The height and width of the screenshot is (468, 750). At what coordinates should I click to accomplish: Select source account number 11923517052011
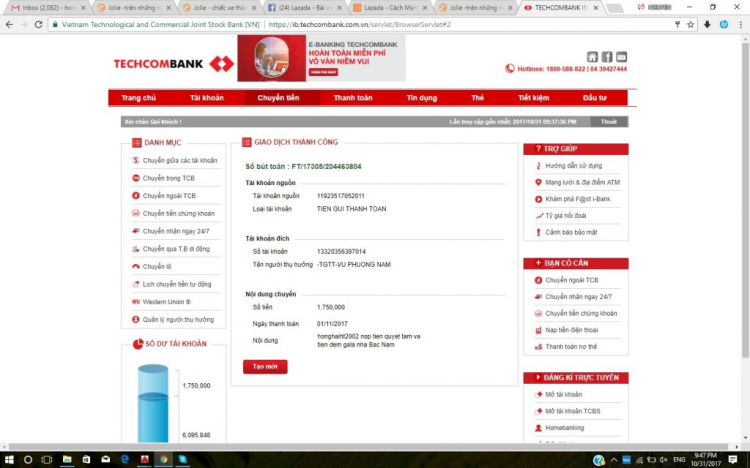341,196
